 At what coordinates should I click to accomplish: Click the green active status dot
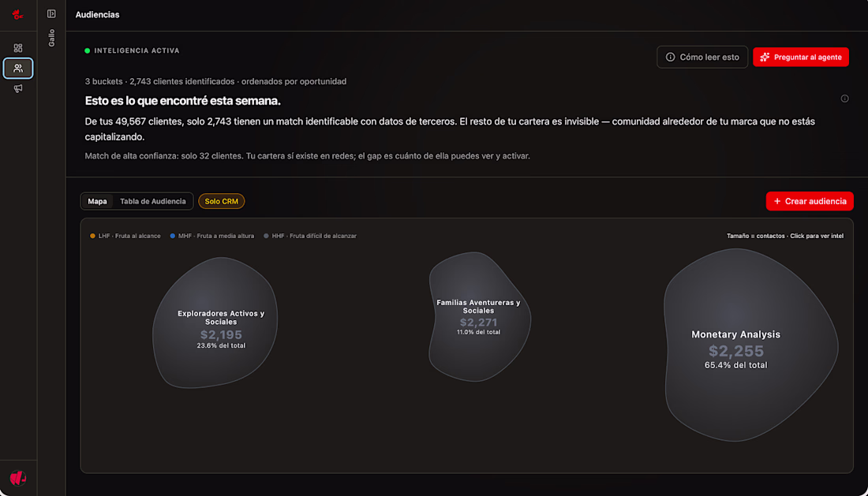88,50
